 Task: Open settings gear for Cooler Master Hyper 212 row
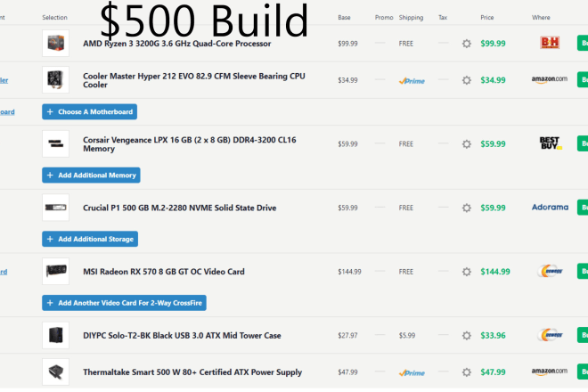tap(467, 80)
